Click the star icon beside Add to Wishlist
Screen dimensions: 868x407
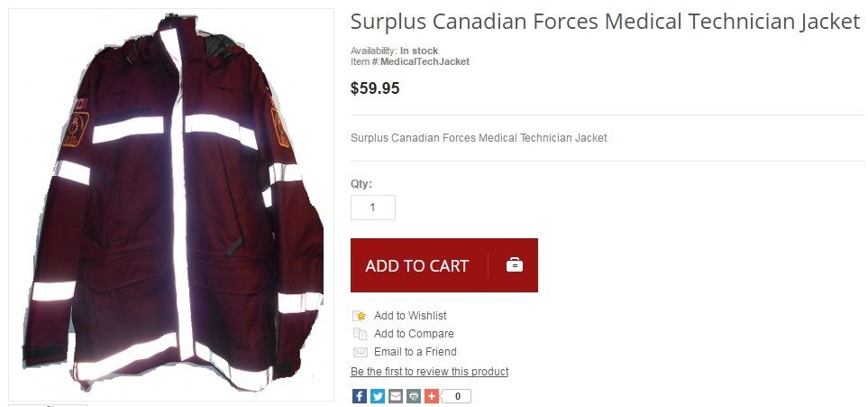click(360, 316)
